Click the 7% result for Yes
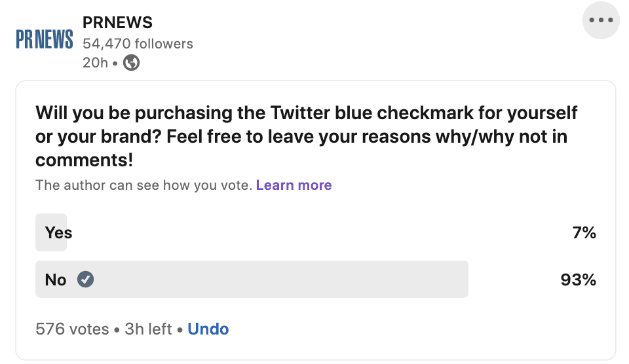 click(584, 232)
